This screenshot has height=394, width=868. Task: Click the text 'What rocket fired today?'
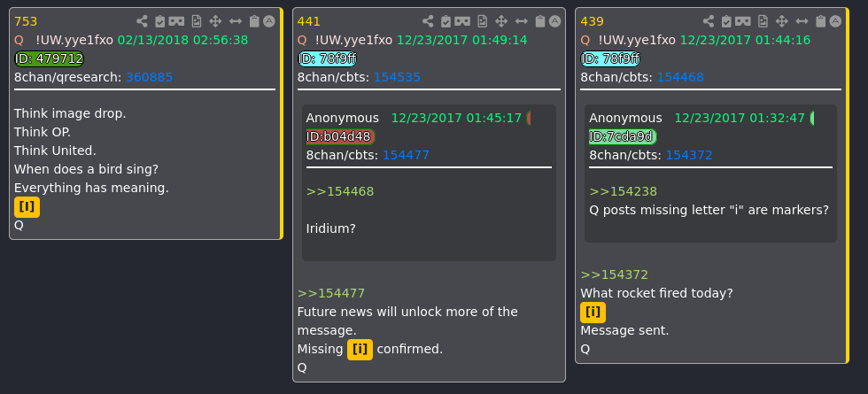(x=656, y=294)
